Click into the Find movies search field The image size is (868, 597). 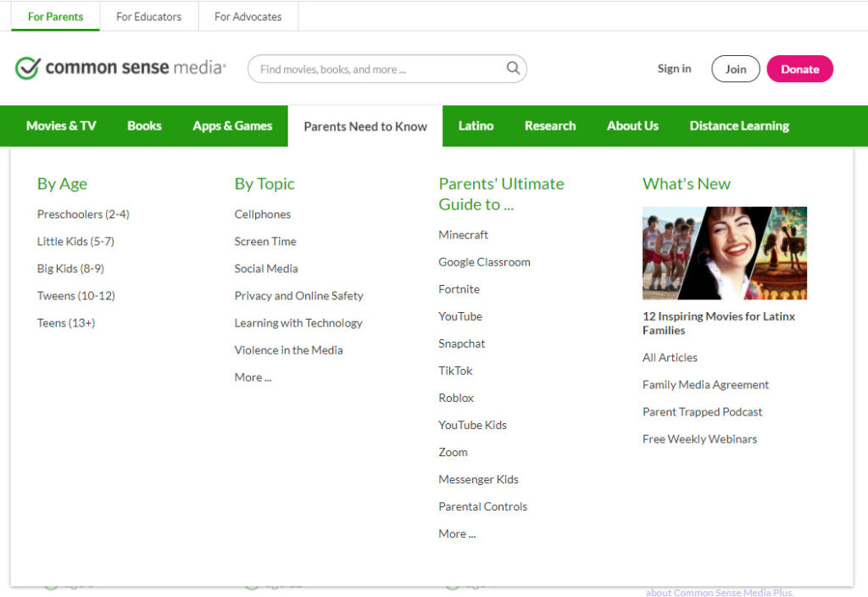[x=377, y=70]
